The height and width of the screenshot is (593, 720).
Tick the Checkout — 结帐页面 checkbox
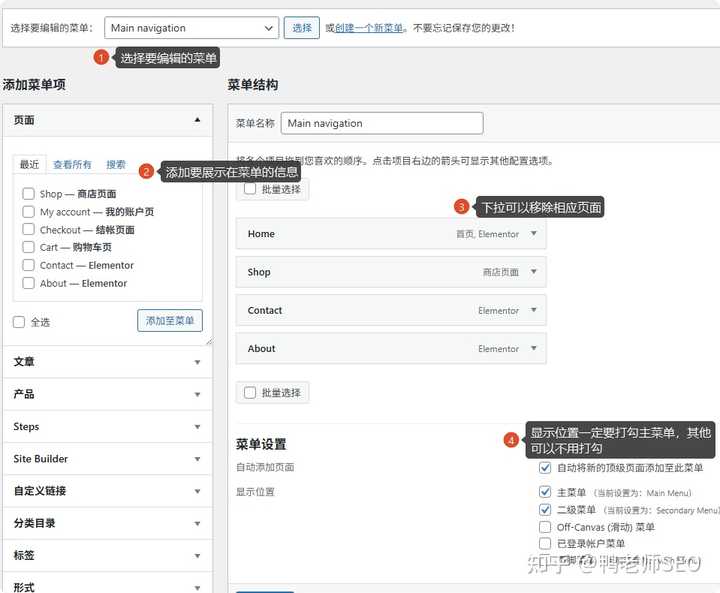point(29,230)
